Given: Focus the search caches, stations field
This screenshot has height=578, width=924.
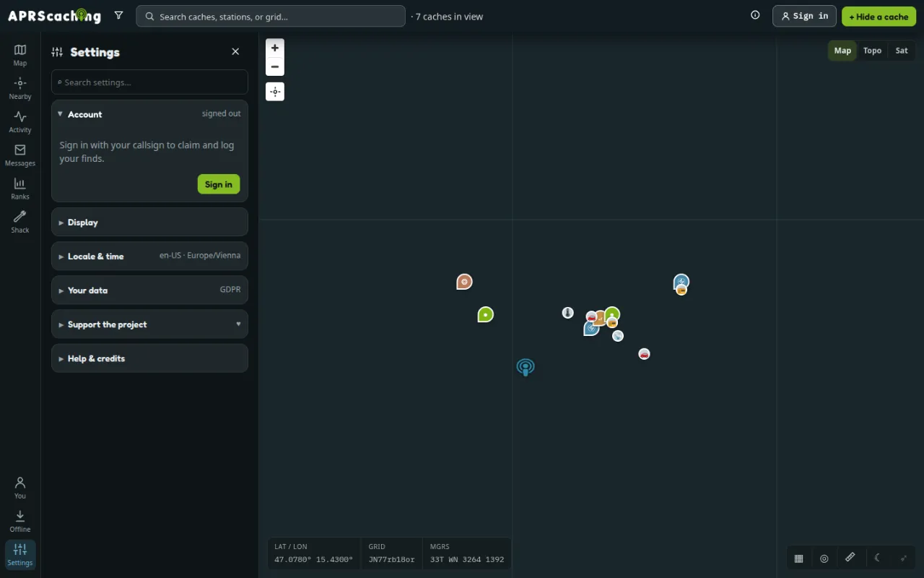Looking at the screenshot, I should pos(271,16).
